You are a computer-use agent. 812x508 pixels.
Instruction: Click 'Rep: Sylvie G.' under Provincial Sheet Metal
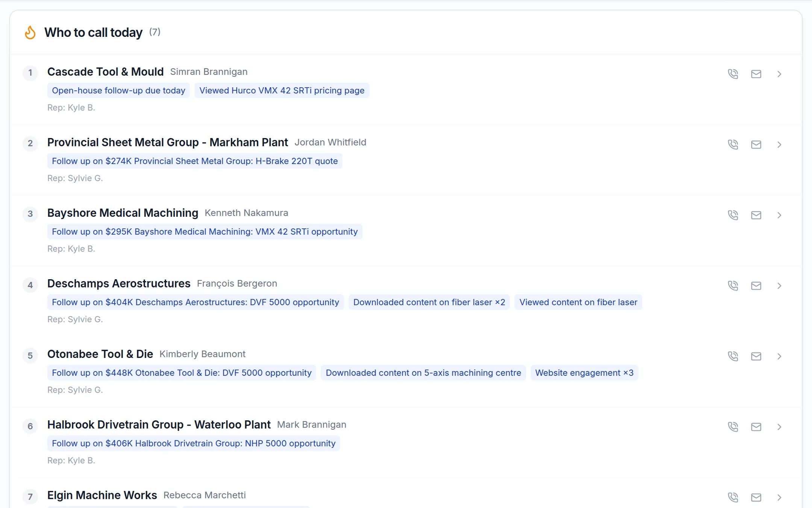(75, 178)
